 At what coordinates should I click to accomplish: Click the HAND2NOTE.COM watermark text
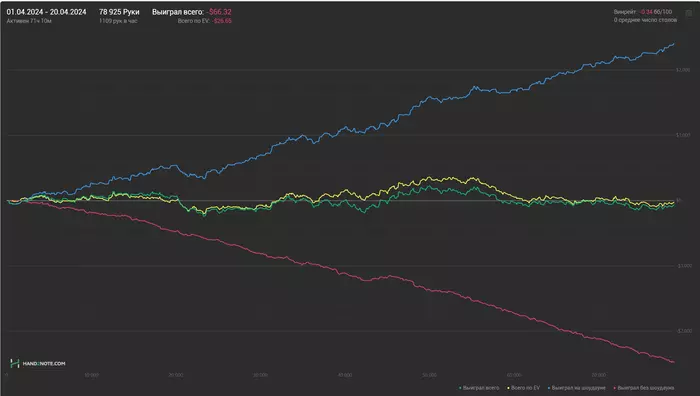pyautogui.click(x=44, y=363)
